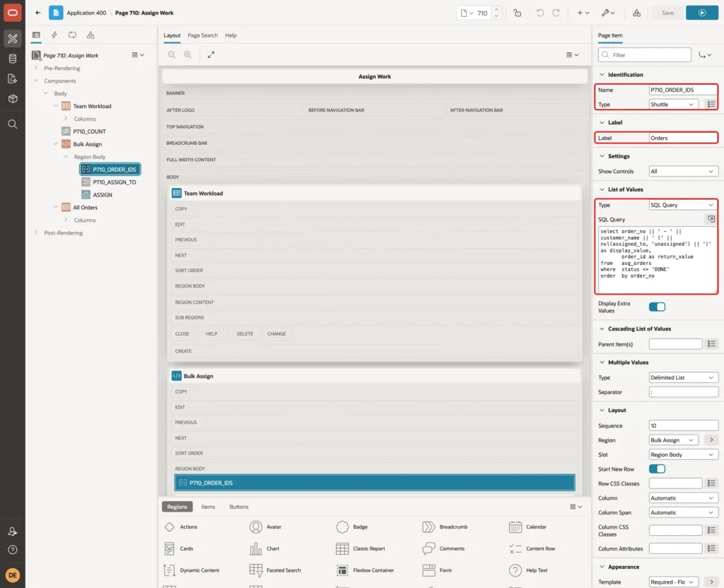Open Application 400 breadcrumb link
The image size is (724, 588).
point(86,13)
